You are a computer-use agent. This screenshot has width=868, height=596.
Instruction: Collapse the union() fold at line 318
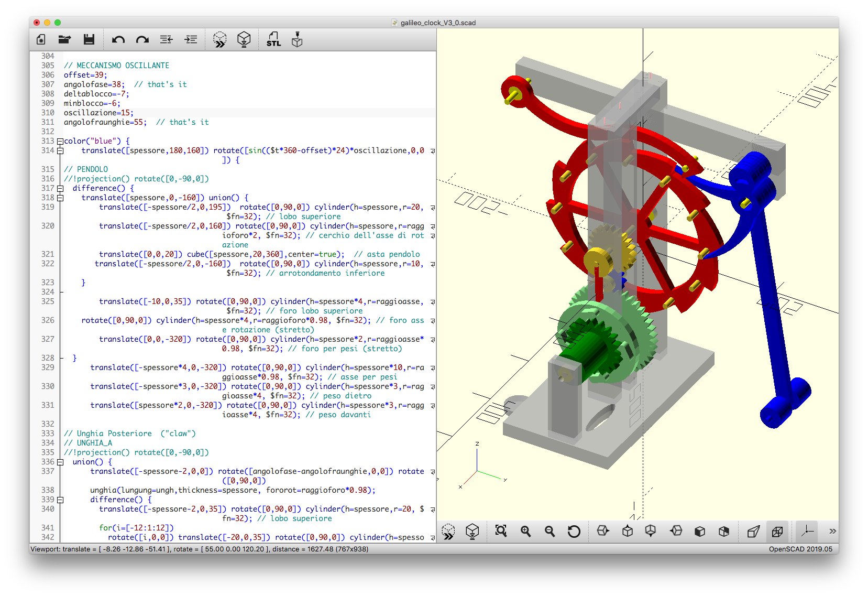(x=60, y=198)
